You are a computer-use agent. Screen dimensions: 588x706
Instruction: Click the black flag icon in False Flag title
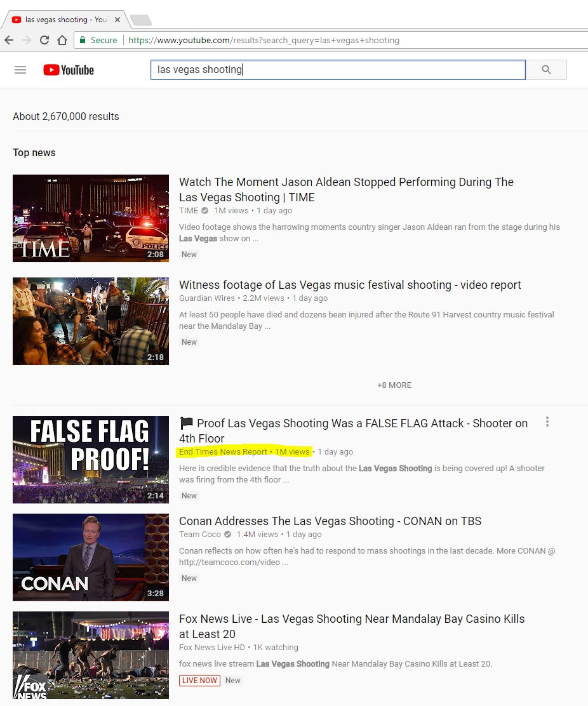[186, 423]
